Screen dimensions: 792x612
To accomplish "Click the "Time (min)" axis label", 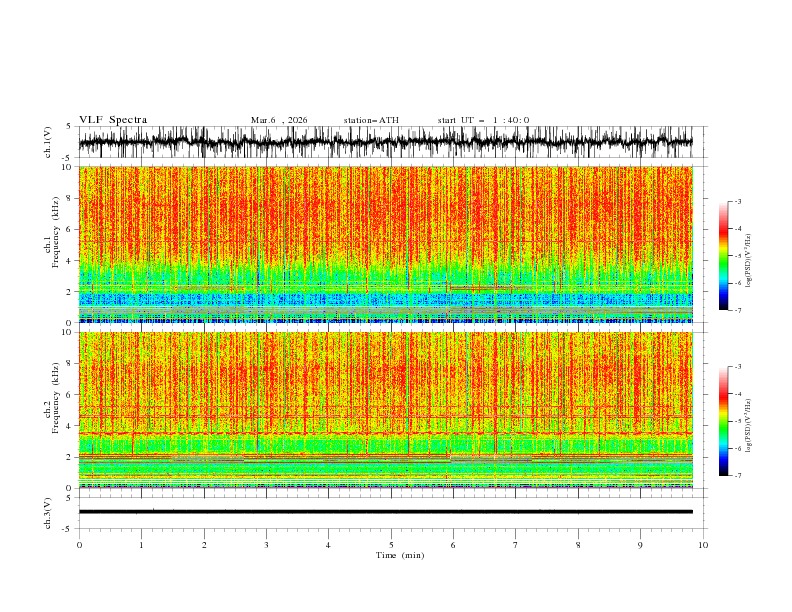I will coord(400,555).
